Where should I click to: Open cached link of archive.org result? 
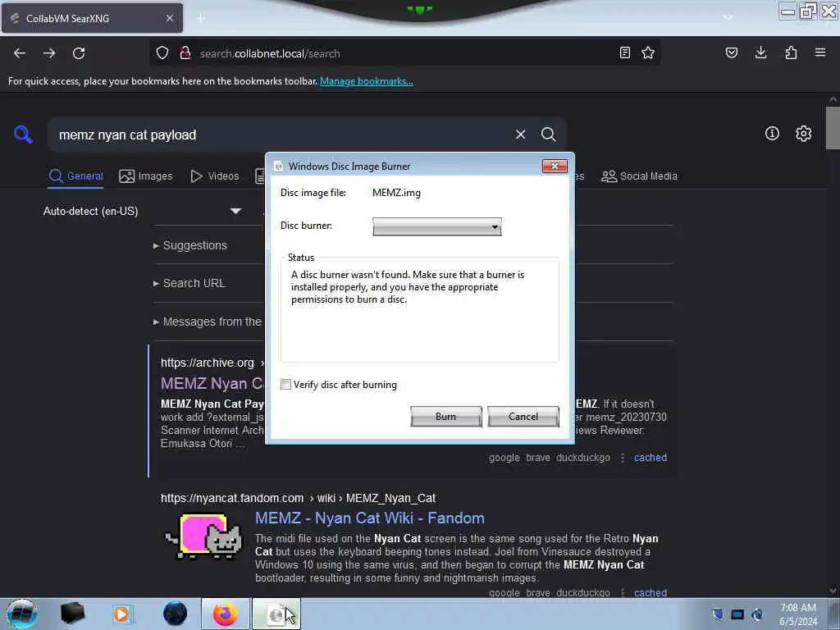pos(651,458)
